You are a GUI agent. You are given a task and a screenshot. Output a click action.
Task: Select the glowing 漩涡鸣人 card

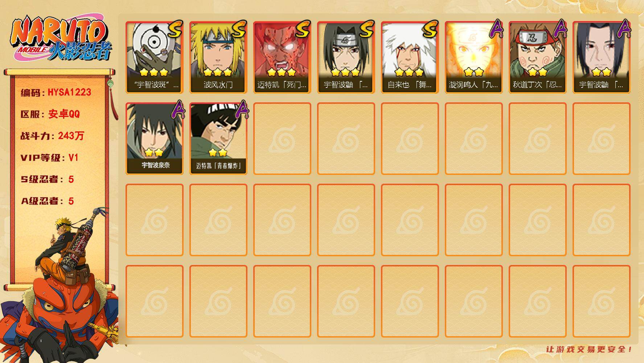(474, 57)
